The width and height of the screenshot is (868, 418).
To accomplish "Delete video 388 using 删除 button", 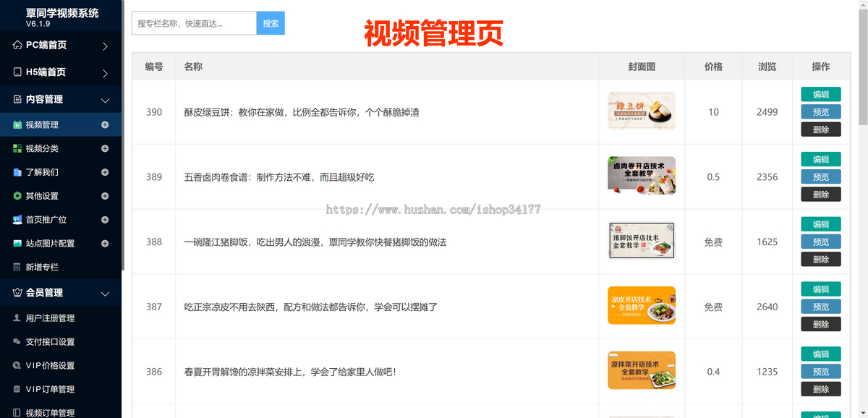I will point(820,260).
